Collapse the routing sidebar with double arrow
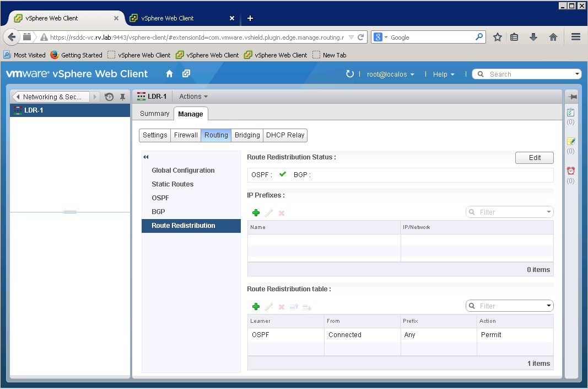The width and height of the screenshot is (588, 389). (146, 157)
